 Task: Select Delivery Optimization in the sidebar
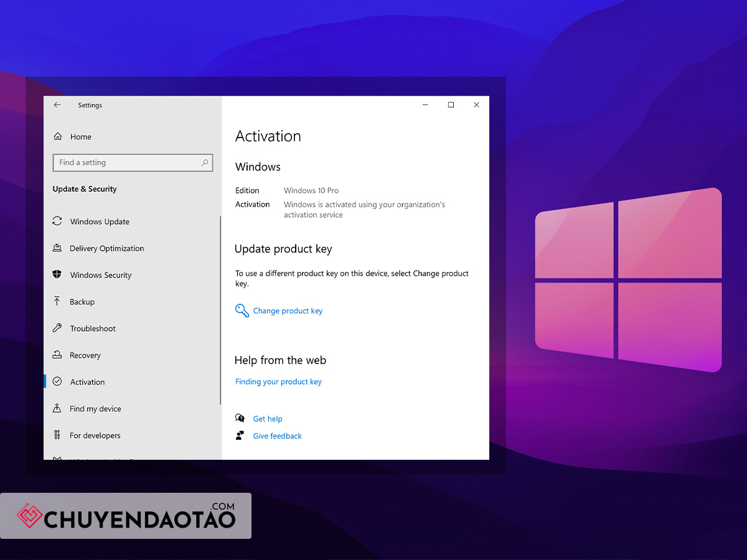click(106, 248)
